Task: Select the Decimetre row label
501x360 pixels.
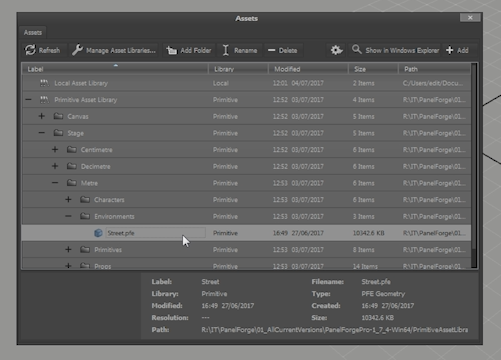Action: coord(96,167)
